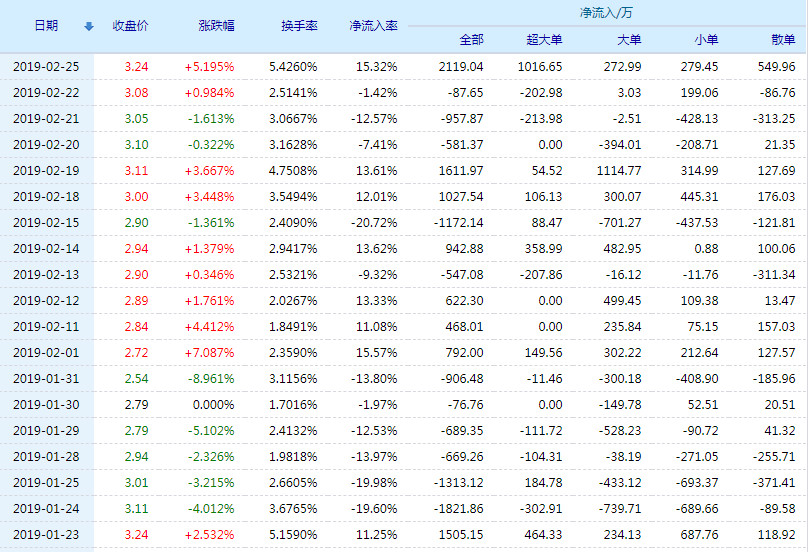Click the 2019-02-25 date cell
The width and height of the screenshot is (810, 552).
coord(46,66)
